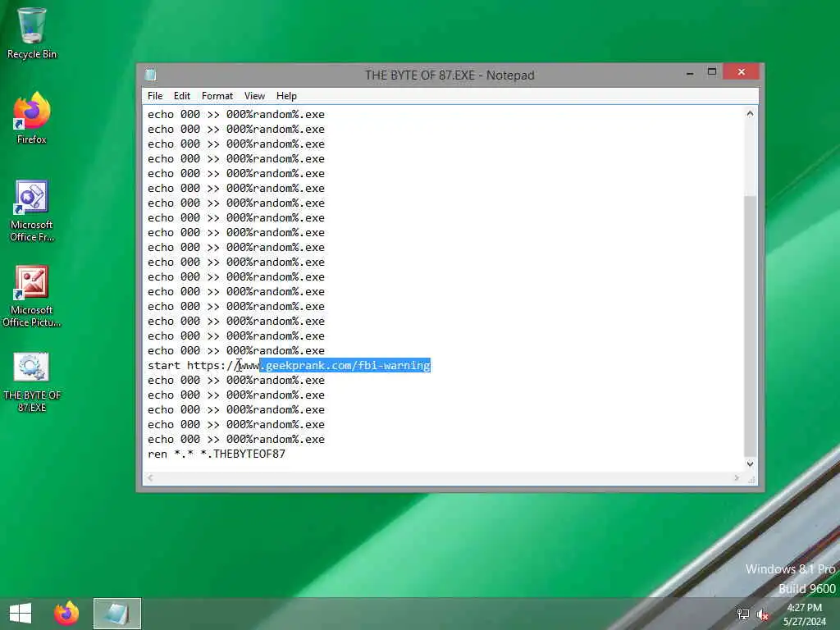The image size is (840, 630).
Task: Click the vertical scrollbar up arrow
Action: tap(750, 113)
